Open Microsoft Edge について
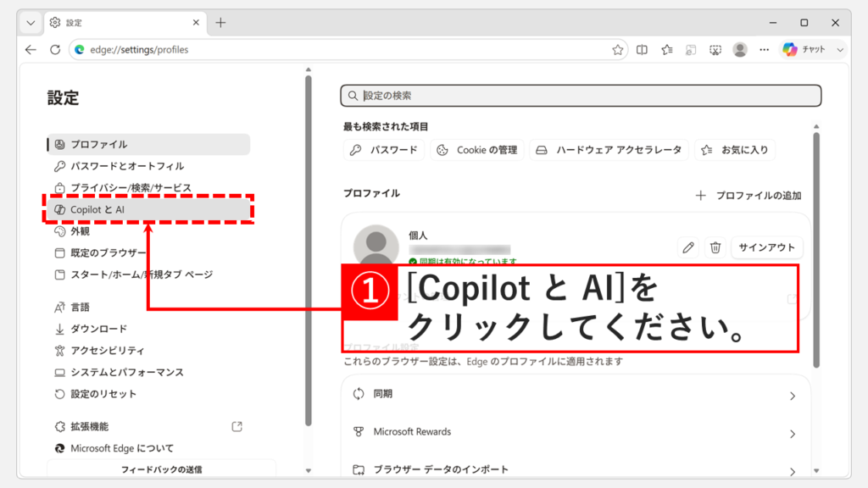 [148, 448]
